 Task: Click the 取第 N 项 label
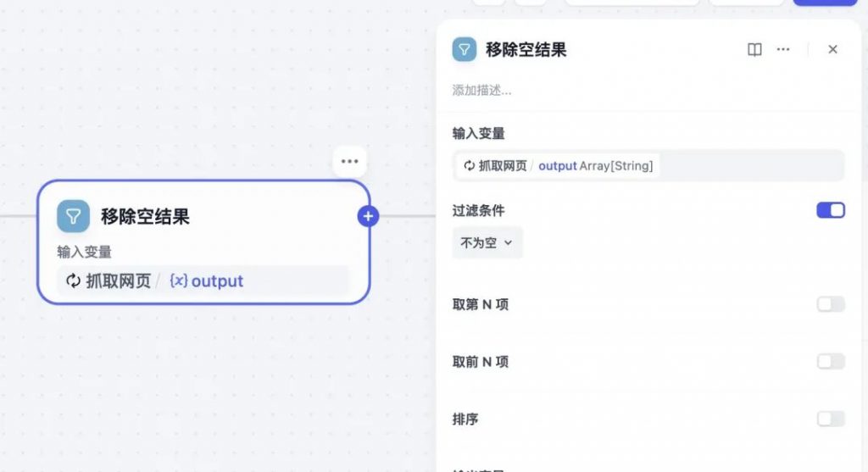tap(480, 304)
